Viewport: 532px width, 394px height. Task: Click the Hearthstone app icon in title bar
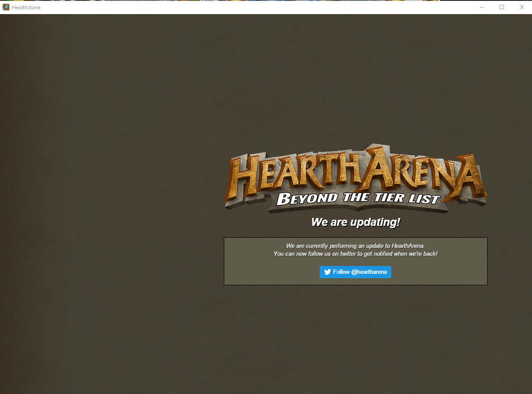pos(6,7)
